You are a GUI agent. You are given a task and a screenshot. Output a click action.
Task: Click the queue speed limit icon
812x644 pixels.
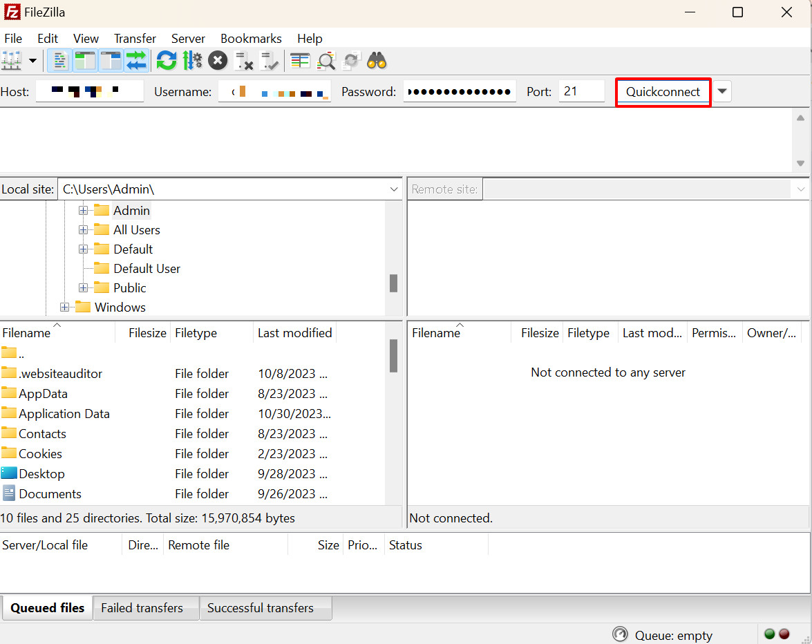click(x=620, y=634)
